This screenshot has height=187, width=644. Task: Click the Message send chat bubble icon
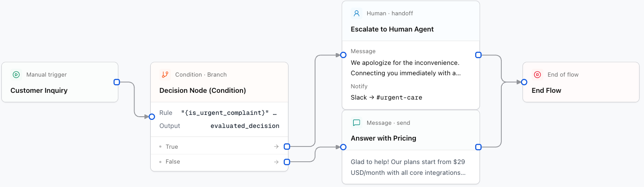[x=356, y=123]
